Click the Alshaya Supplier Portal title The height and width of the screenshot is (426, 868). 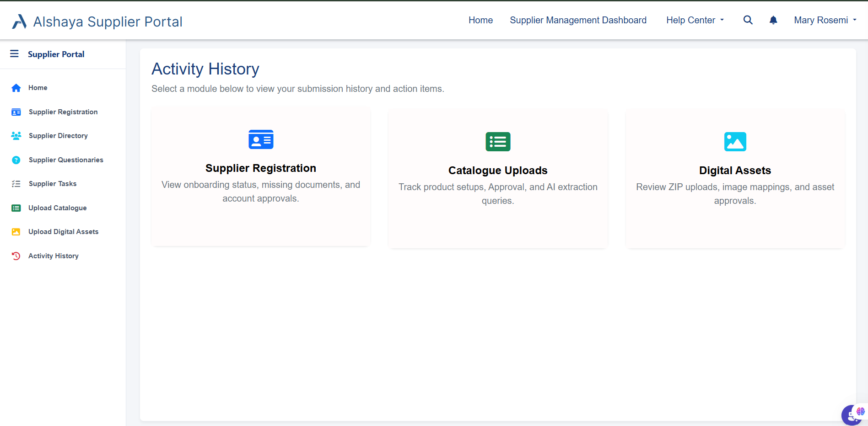108,21
